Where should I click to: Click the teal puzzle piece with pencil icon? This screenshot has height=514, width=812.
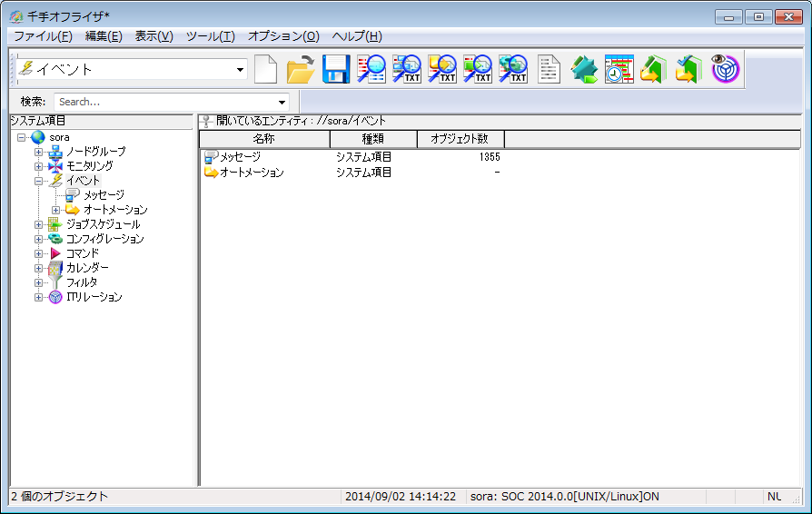(584, 69)
